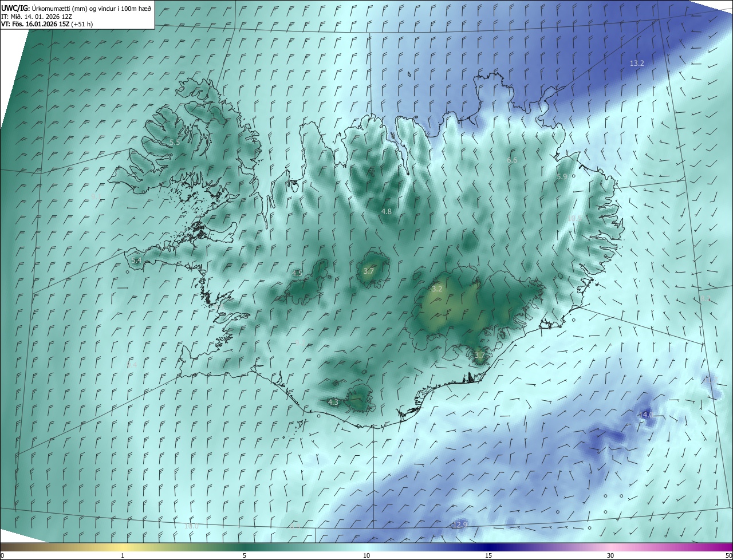This screenshot has width=733, height=560.
Task: Click the 5.5 value over the Westfjords
Action: coord(175,142)
